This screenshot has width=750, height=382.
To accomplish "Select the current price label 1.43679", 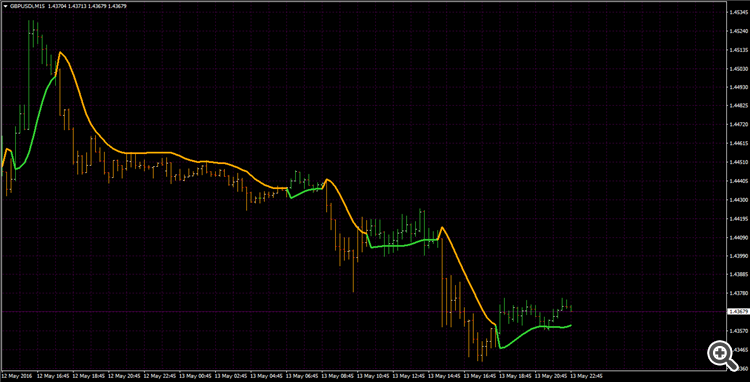I will 737,312.
